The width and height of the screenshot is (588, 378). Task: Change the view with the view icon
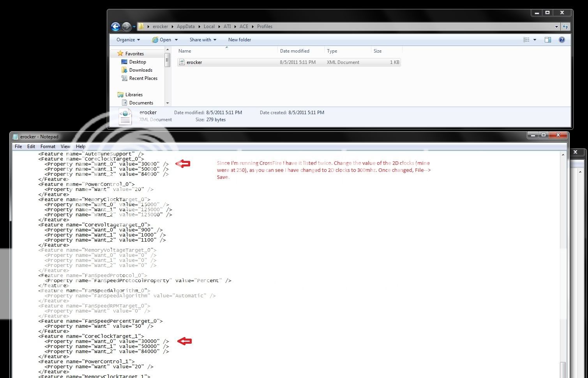526,40
